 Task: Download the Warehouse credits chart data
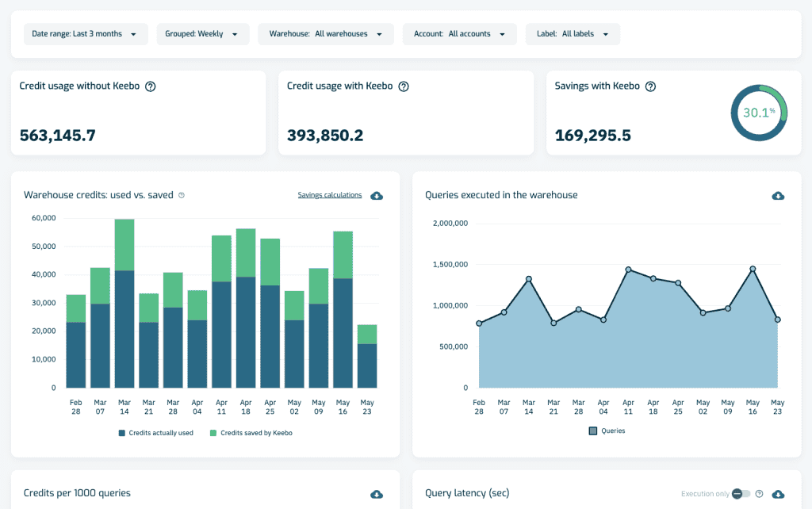click(x=377, y=196)
